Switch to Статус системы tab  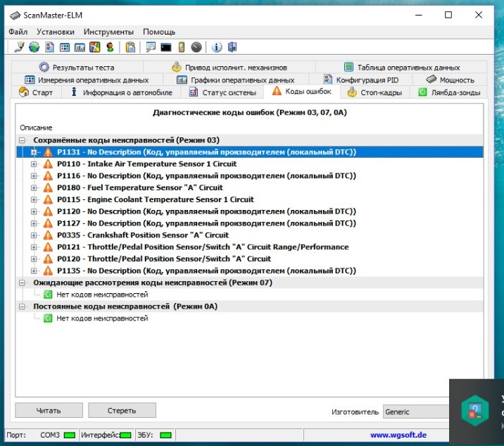[222, 93]
